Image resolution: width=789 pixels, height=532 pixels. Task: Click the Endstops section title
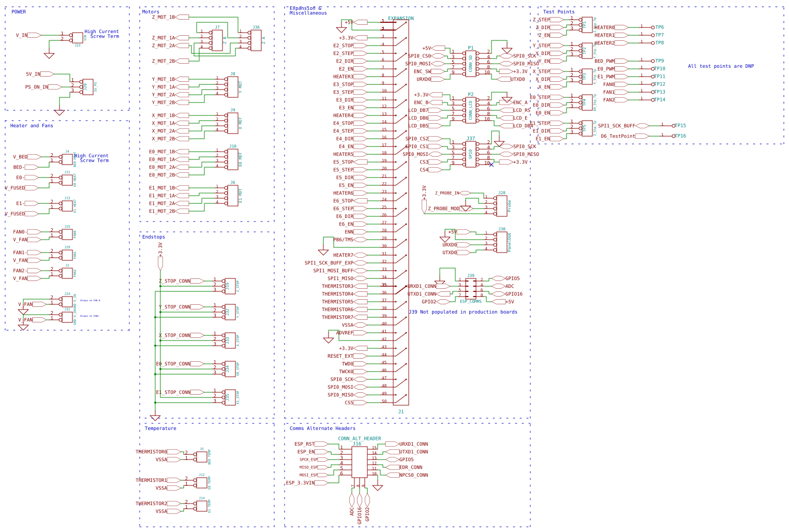point(154,237)
